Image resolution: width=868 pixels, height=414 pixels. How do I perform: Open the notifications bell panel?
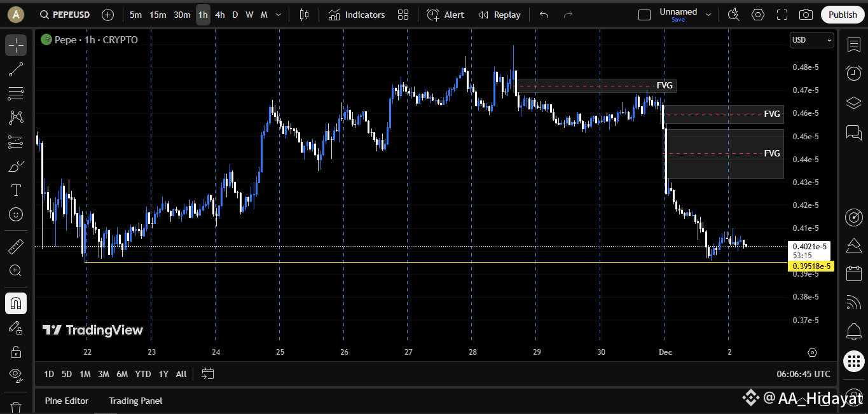point(853,331)
